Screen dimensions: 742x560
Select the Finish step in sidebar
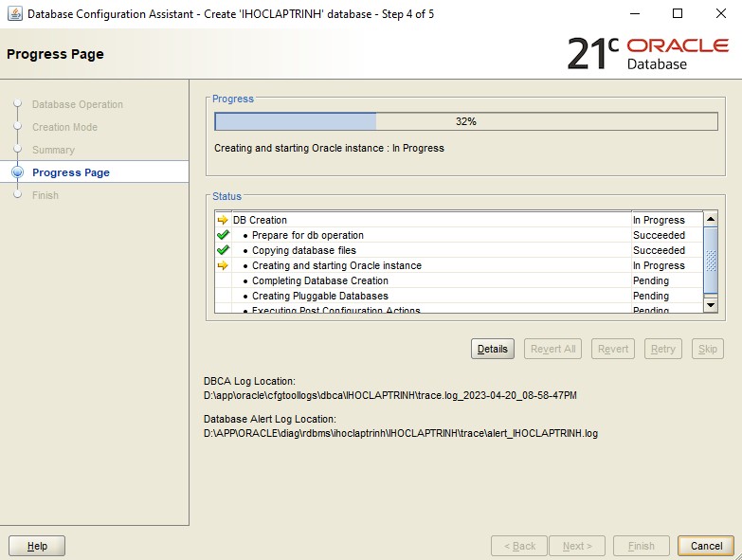tap(45, 195)
